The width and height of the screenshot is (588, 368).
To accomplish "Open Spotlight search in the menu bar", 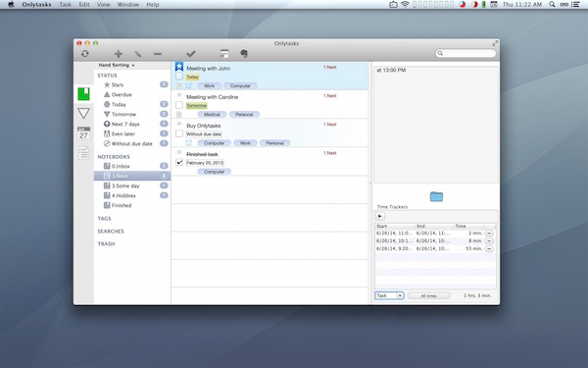I will pos(552,5).
